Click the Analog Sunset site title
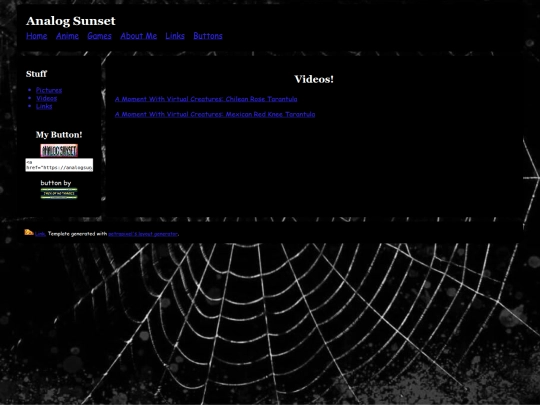Screen dimensions: 540x405 [x=71, y=21]
